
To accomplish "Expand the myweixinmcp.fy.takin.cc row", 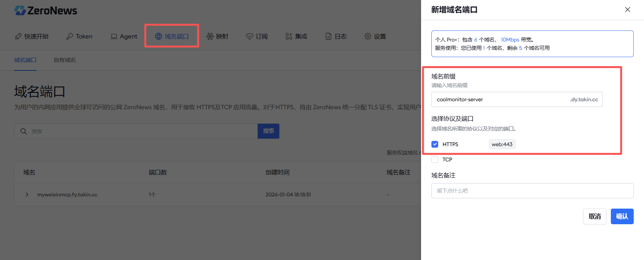I will click(27, 195).
